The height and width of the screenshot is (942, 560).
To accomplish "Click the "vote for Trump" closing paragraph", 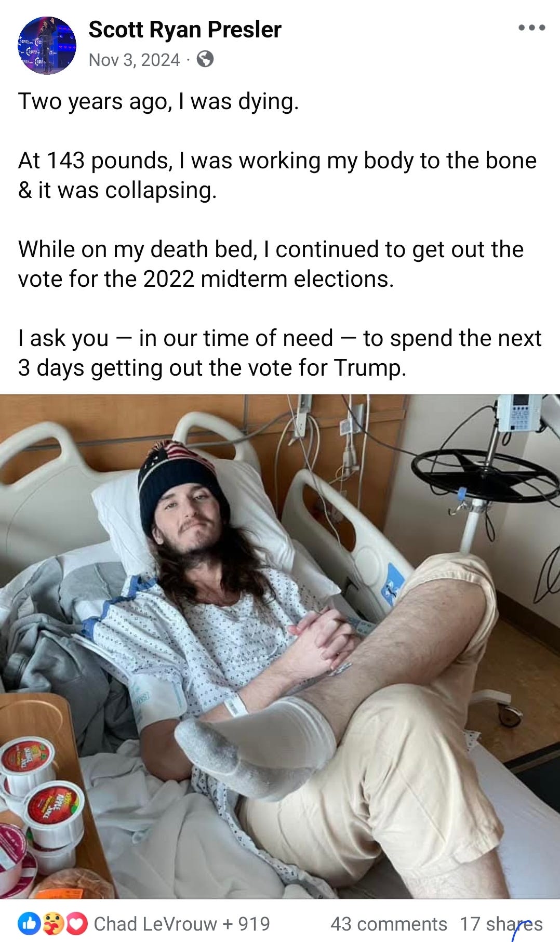I will tap(279, 353).
